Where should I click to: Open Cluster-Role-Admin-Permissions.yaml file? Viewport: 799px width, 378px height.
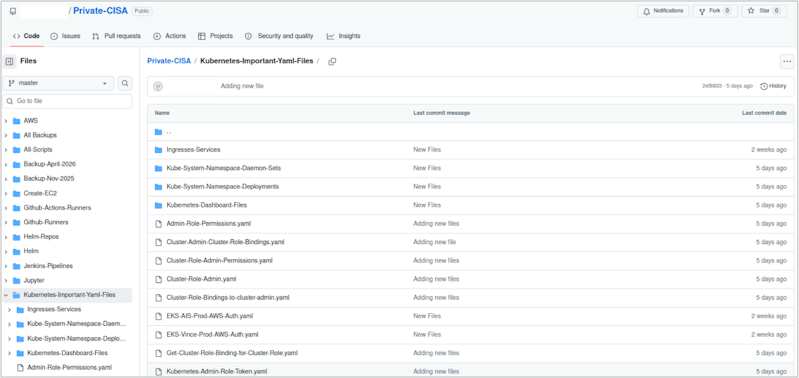point(220,260)
